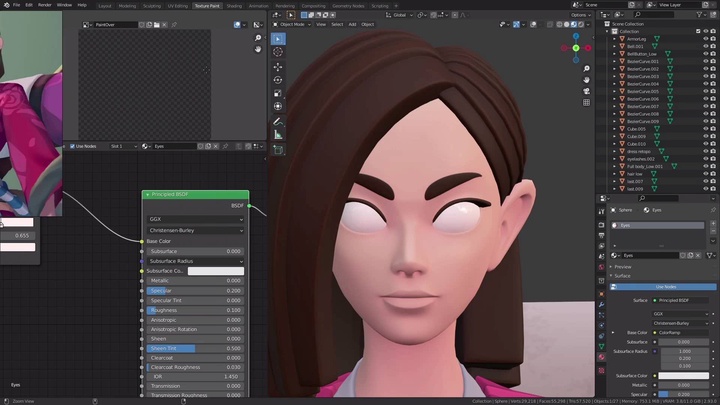The width and height of the screenshot is (720, 405).
Task: Click the viewport pan hand icon
Action: [586, 80]
